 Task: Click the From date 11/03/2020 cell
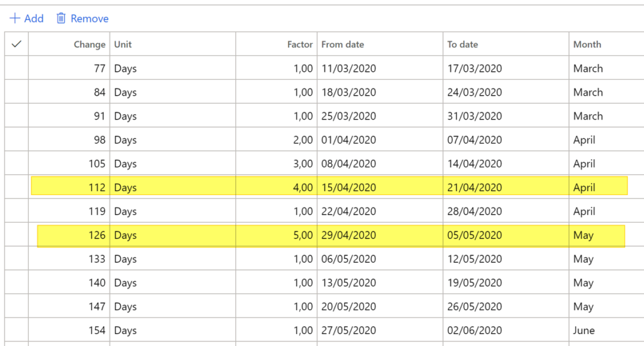tap(380, 68)
